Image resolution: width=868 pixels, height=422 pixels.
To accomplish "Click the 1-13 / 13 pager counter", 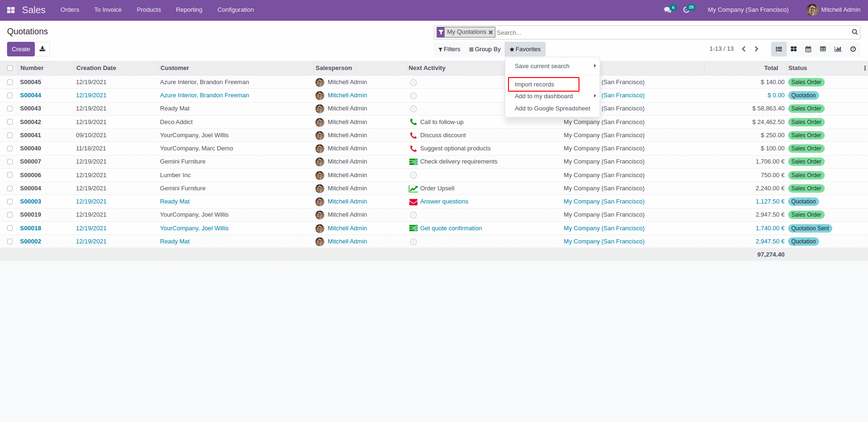I will (x=721, y=49).
